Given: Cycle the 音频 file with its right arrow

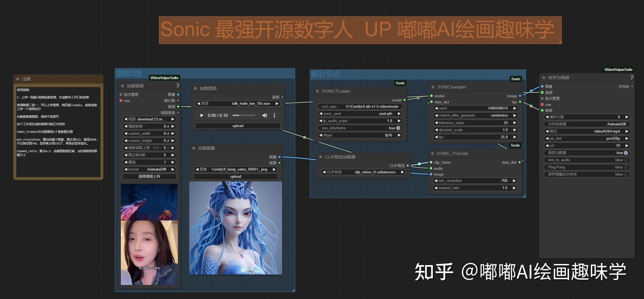Looking at the screenshot, I should [x=277, y=103].
